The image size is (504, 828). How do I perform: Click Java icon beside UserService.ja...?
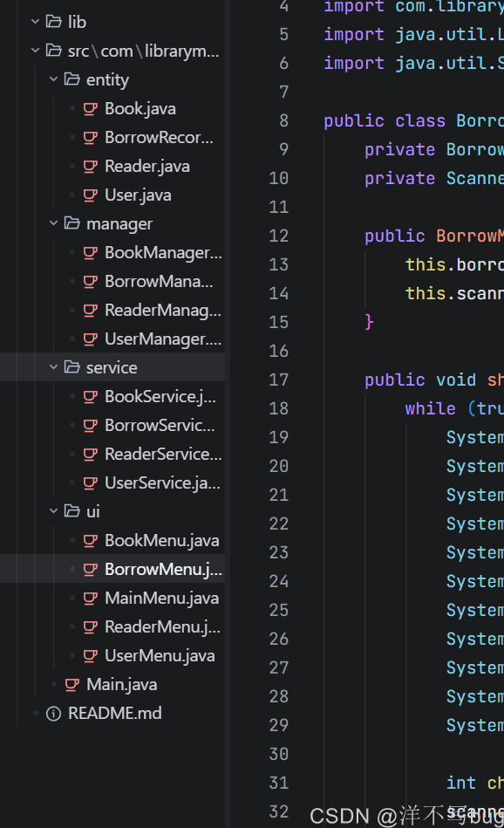point(90,482)
